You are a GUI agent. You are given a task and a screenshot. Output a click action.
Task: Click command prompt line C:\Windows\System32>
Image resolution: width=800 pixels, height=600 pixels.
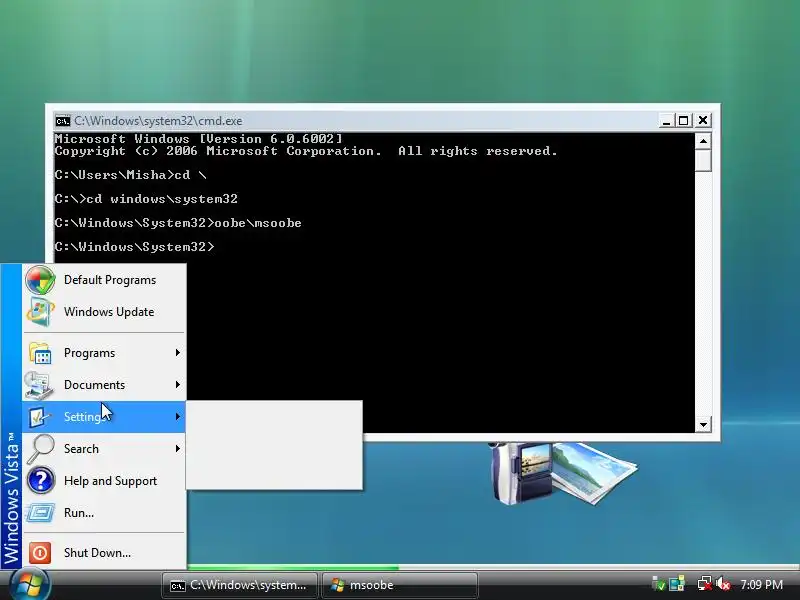click(x=135, y=247)
